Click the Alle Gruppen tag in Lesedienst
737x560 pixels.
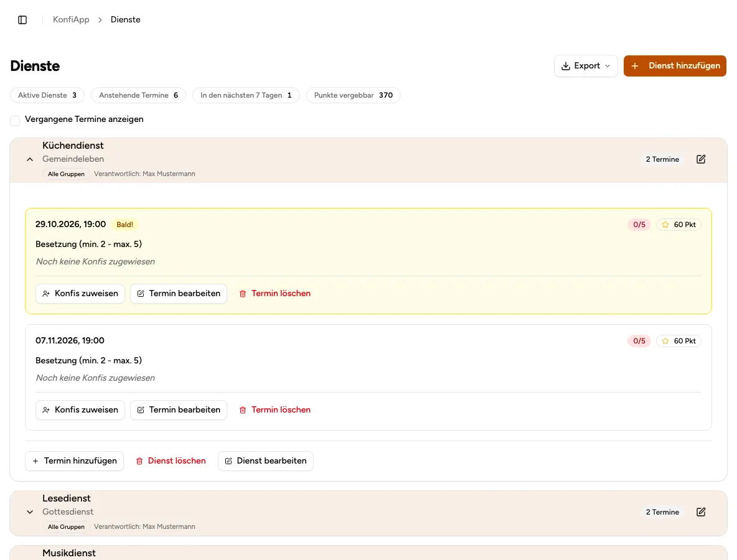pyautogui.click(x=66, y=526)
